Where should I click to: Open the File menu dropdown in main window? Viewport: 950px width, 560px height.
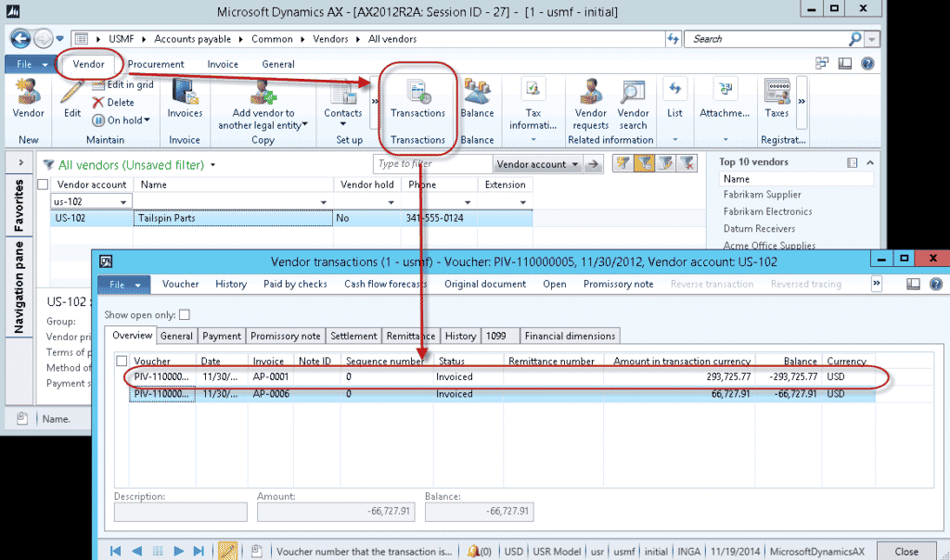pos(29,64)
